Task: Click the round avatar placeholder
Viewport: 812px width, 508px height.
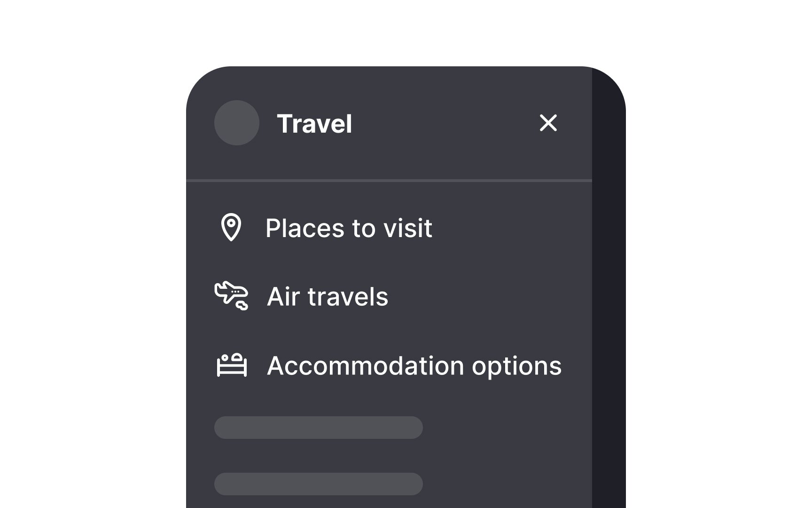Action: click(237, 123)
